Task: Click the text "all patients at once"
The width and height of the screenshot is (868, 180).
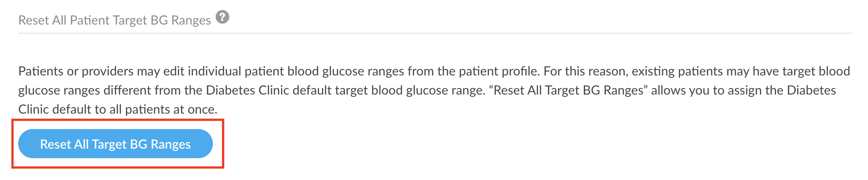Action: [x=163, y=109]
